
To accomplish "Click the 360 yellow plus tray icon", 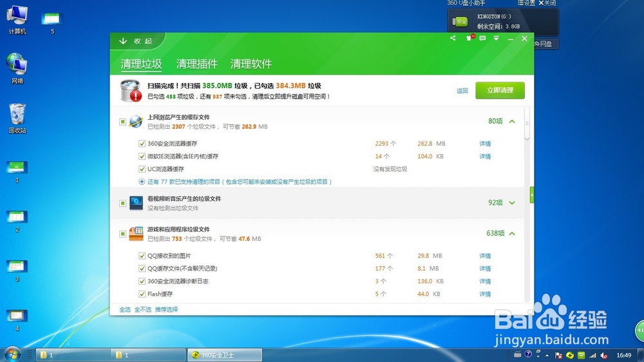I will (x=570, y=355).
